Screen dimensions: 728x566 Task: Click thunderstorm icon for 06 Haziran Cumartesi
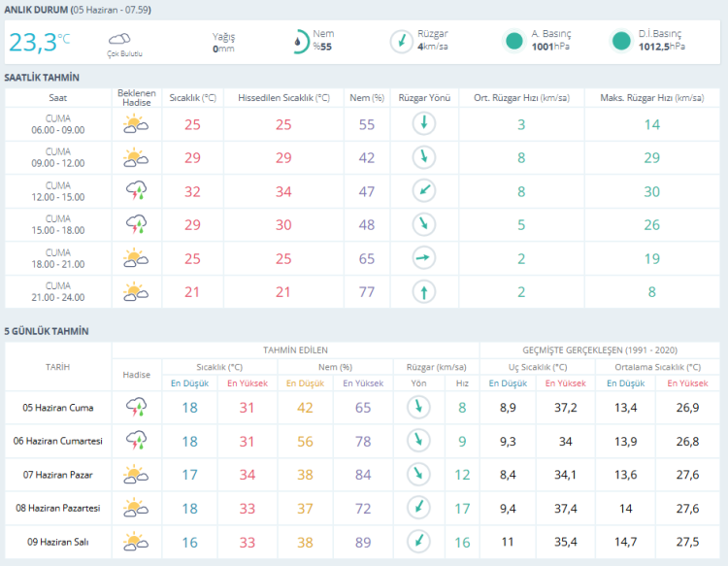(x=137, y=440)
